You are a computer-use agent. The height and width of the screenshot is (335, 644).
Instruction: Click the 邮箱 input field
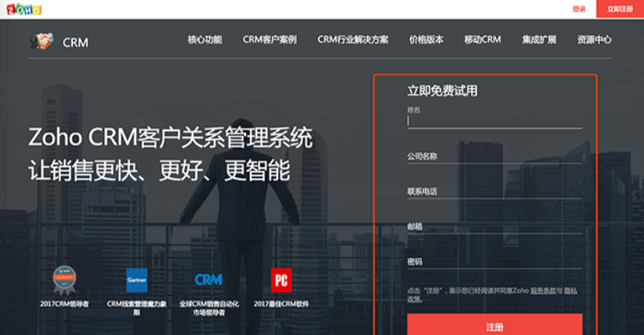494,227
